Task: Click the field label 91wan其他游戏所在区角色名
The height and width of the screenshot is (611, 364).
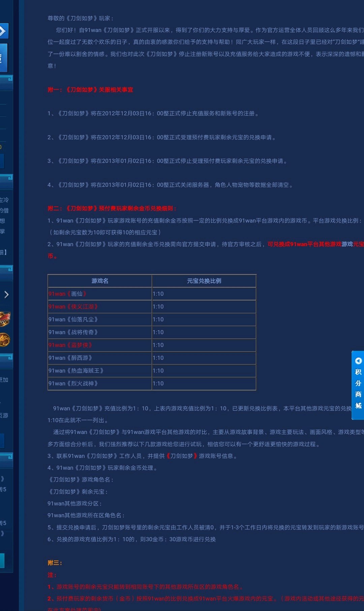Action: click(x=86, y=515)
